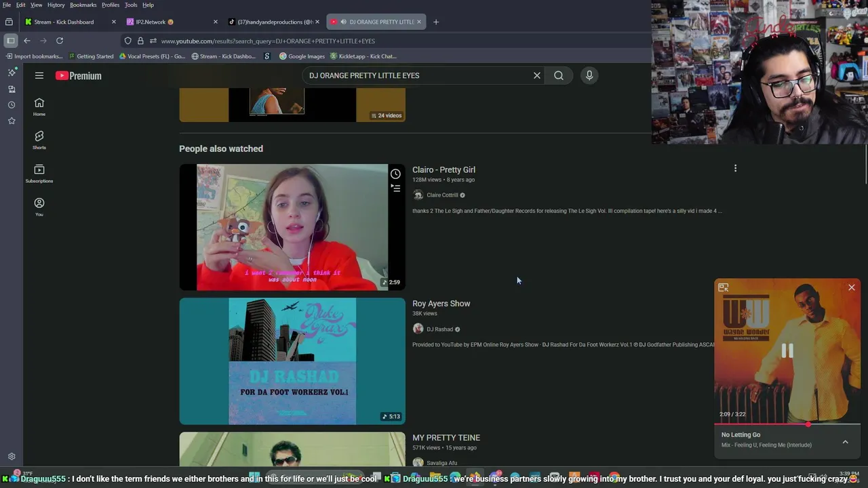Play the Clairo Pretty Girl thumbnail
The height and width of the screenshot is (488, 868).
coord(292,227)
